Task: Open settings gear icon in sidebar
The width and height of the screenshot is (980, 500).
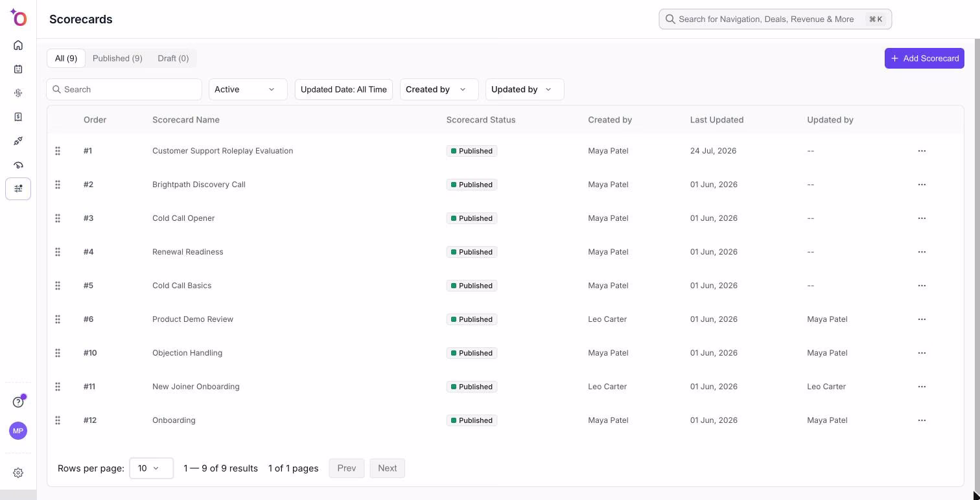Action: (x=18, y=473)
